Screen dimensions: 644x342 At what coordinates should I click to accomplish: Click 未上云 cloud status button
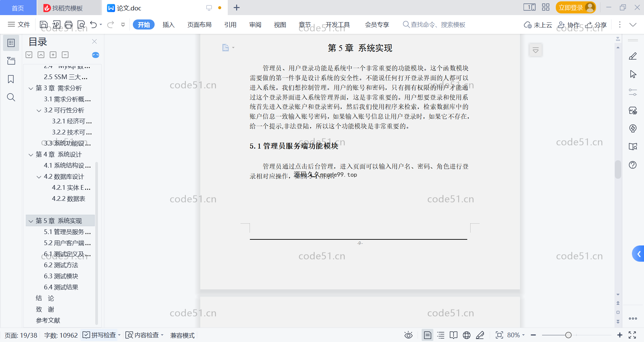point(538,25)
